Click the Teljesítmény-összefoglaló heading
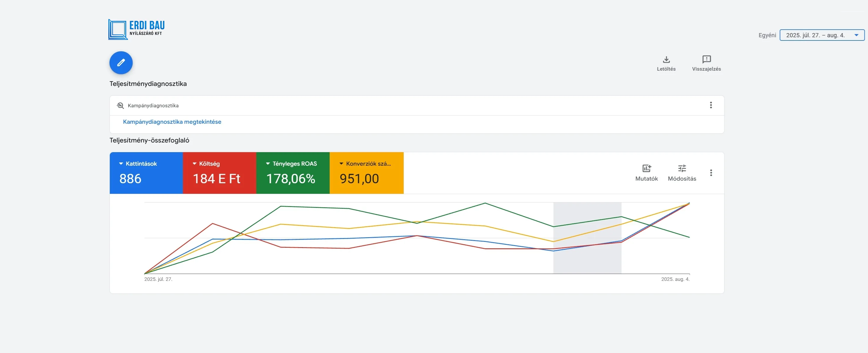This screenshot has height=353, width=868. [x=149, y=140]
